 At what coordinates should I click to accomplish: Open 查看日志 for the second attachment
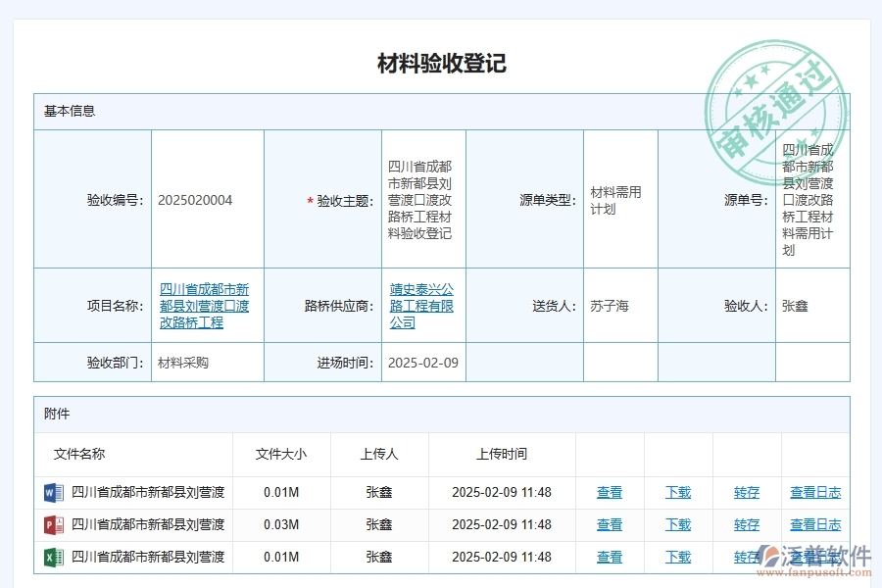816,524
